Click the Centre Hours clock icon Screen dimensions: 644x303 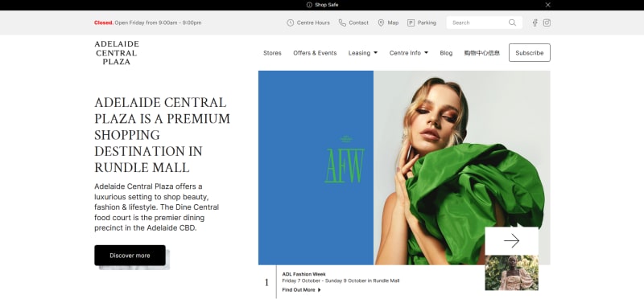291,23
